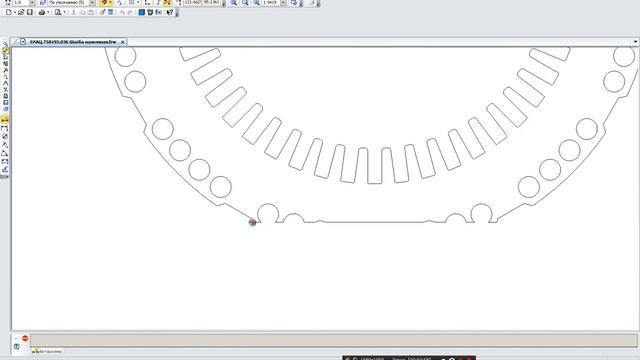
Task: Open the dropdown beside the Print icon
Action: coord(48,13)
